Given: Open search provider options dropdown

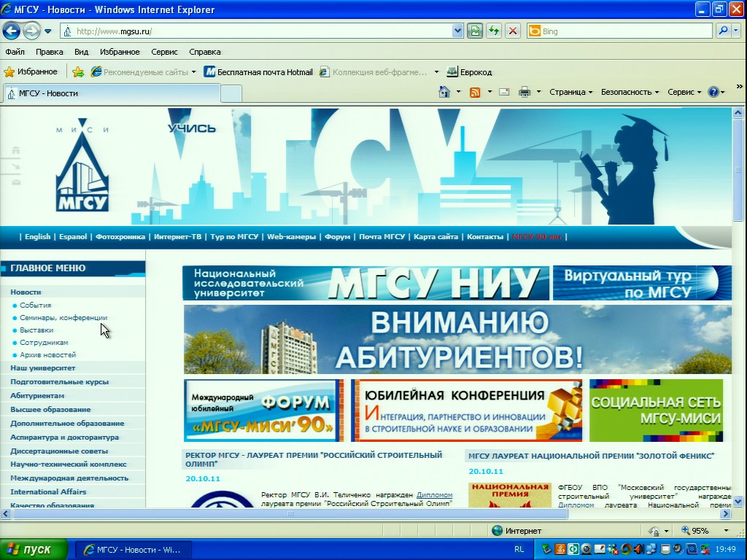Looking at the screenshot, I should pos(736,31).
